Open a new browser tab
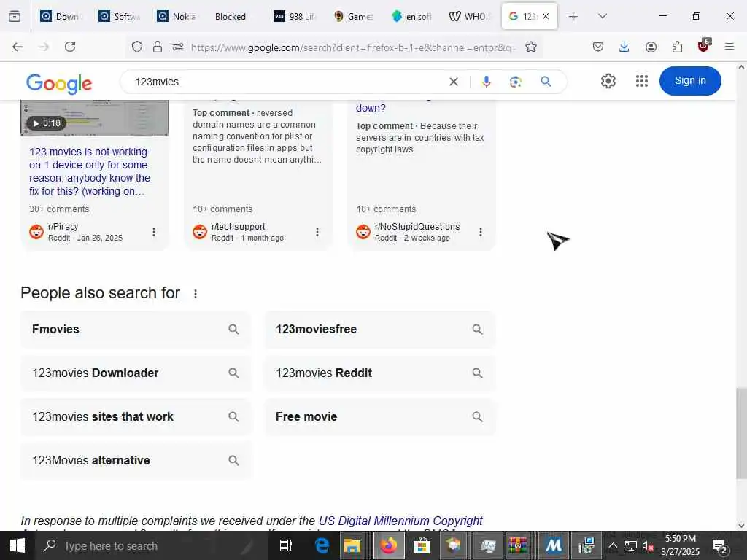The height and width of the screenshot is (560, 747). click(573, 17)
